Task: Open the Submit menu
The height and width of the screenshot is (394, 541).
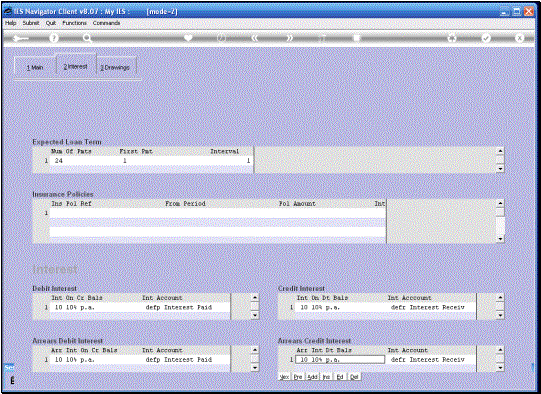Action: 31,23
